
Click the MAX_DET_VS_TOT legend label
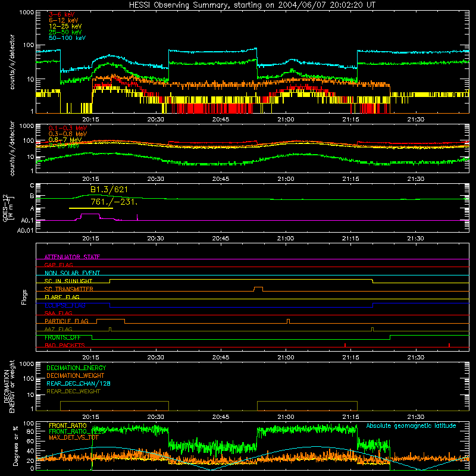[x=74, y=437]
